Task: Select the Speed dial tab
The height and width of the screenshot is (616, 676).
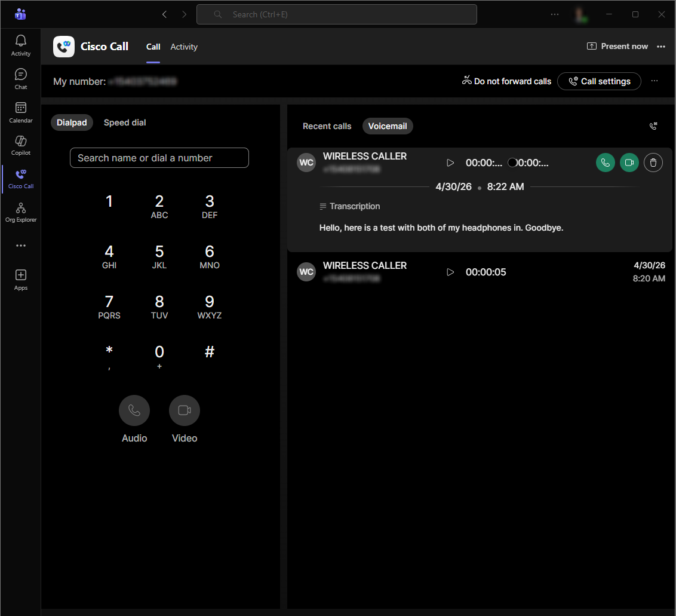Action: (125, 122)
